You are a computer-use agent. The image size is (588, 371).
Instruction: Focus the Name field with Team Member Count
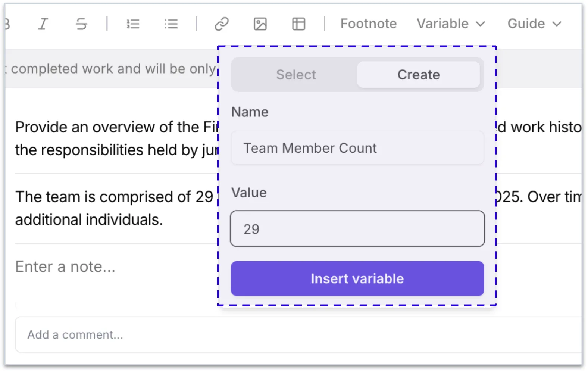click(357, 148)
